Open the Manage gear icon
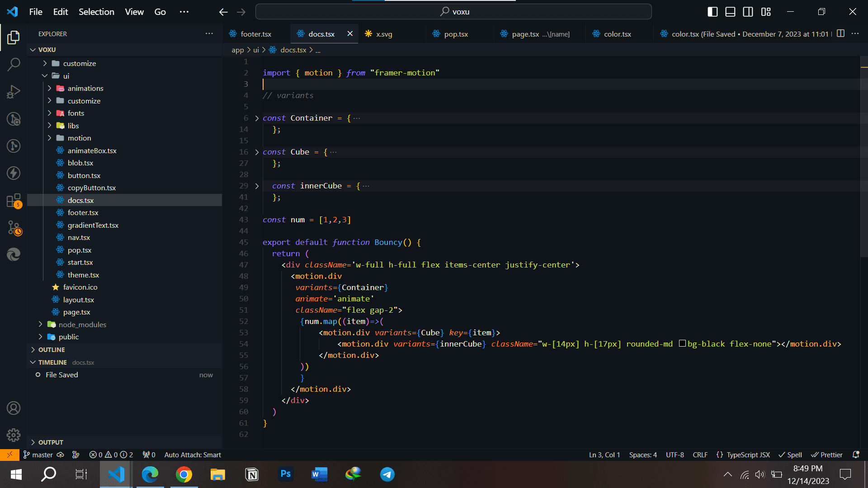The width and height of the screenshot is (868, 488). [x=14, y=435]
